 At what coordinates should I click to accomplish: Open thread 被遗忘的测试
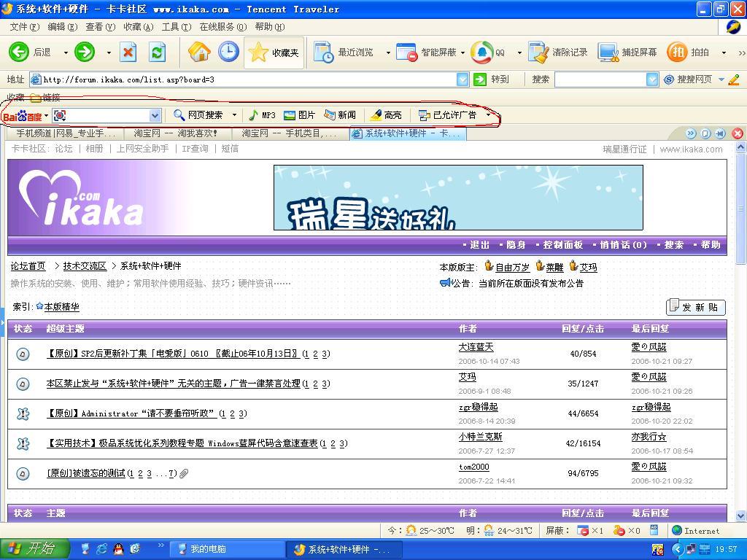pos(86,473)
